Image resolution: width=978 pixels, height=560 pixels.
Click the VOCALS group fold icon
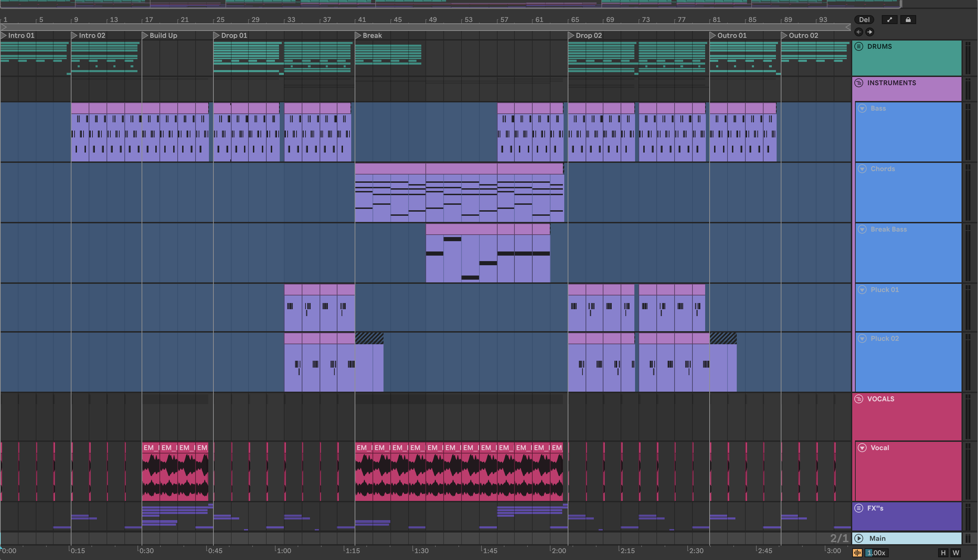[859, 399]
